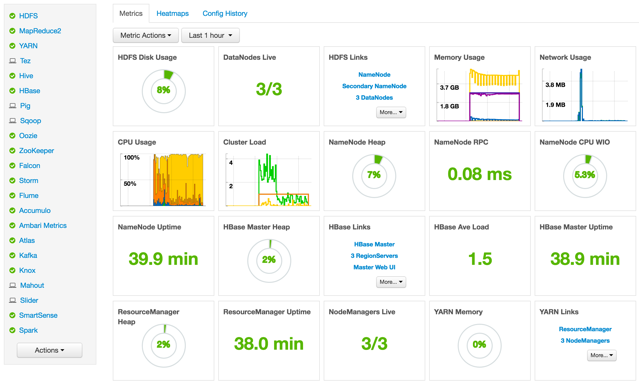Click the green status icon beside Spark

[12, 330]
